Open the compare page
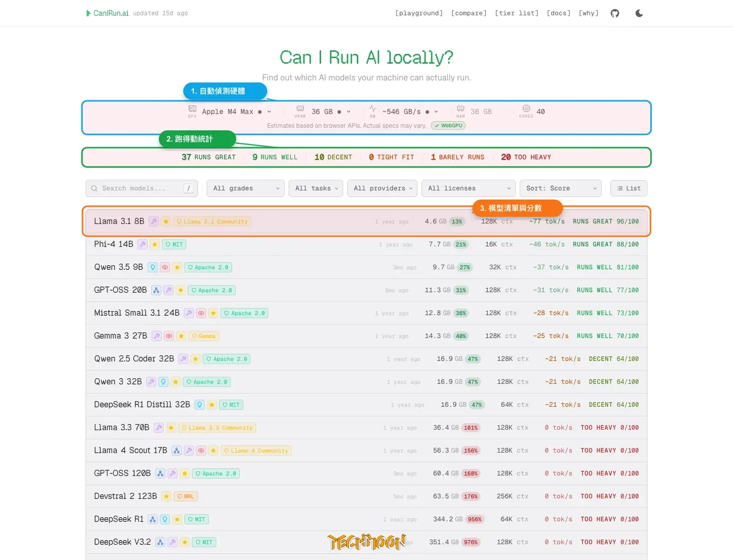 coord(469,13)
